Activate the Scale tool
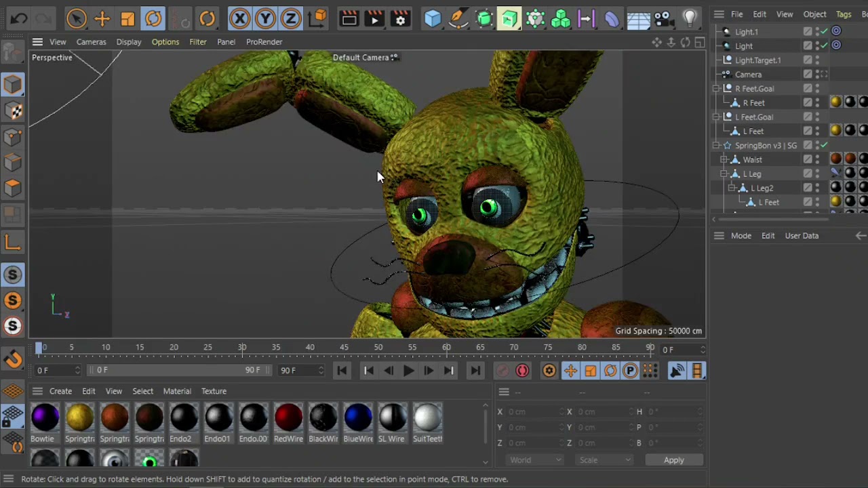Screen dimensions: 868x488 tap(127, 18)
